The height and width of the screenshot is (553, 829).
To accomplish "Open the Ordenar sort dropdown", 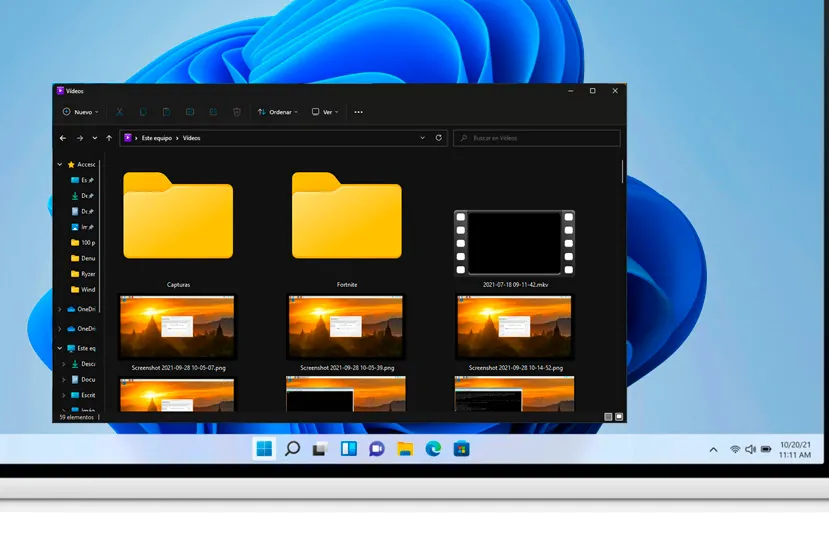I will tap(278, 112).
